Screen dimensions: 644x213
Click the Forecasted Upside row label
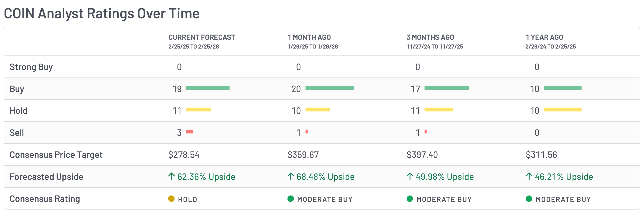coord(46,177)
